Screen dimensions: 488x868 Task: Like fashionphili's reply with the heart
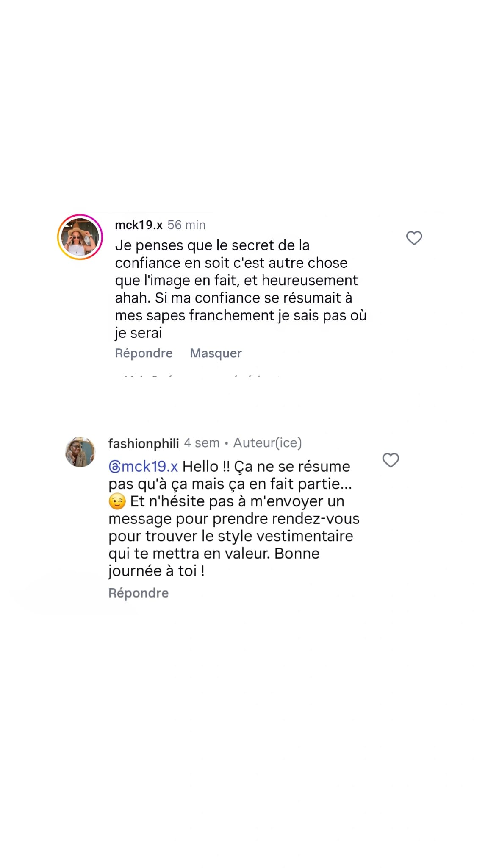[391, 460]
